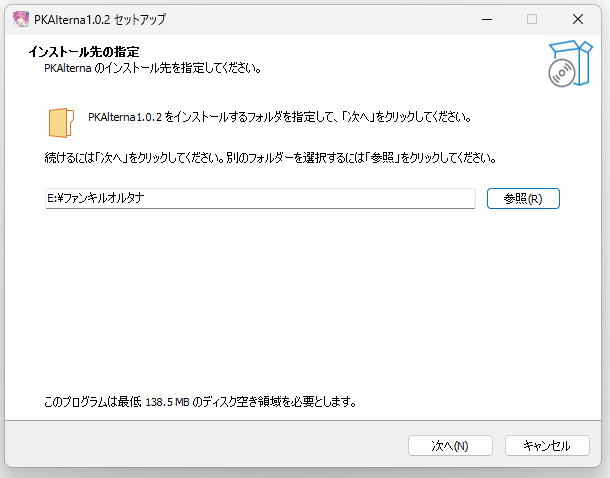The width and height of the screenshot is (610, 478).
Task: Click the instruction line starting 続けるには
Action: point(270,158)
